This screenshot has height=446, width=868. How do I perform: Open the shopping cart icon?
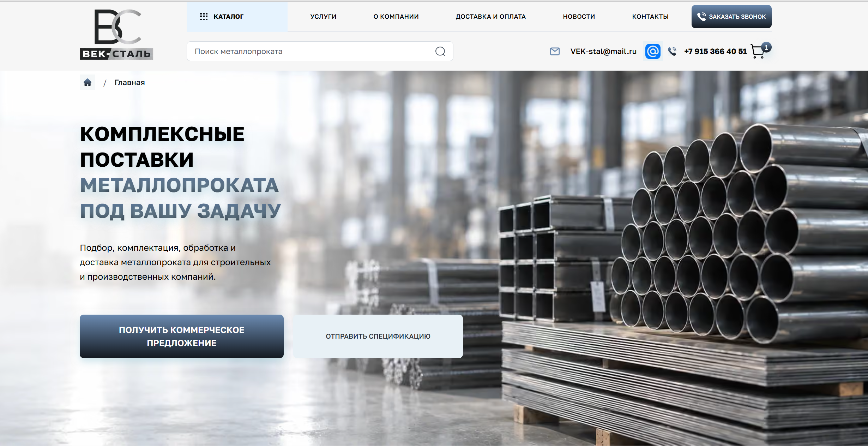click(758, 52)
